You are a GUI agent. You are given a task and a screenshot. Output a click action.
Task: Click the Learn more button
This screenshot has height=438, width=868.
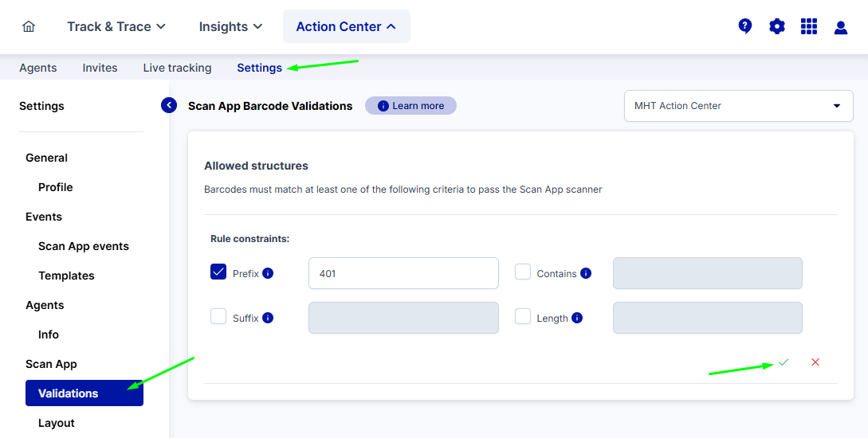[410, 106]
